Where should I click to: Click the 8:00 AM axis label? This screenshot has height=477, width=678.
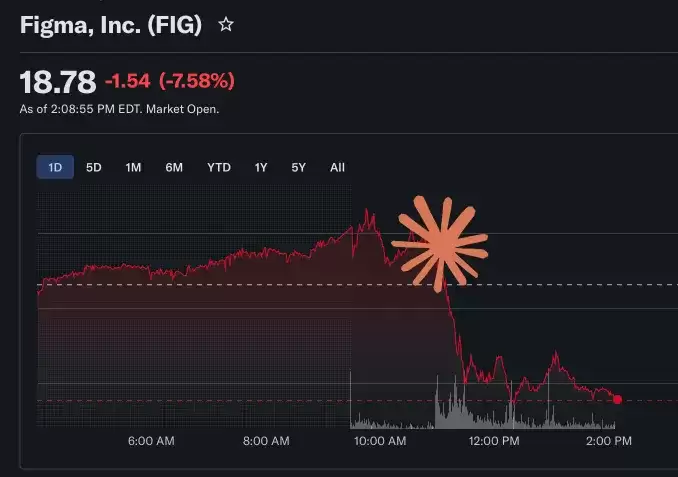(x=266, y=440)
